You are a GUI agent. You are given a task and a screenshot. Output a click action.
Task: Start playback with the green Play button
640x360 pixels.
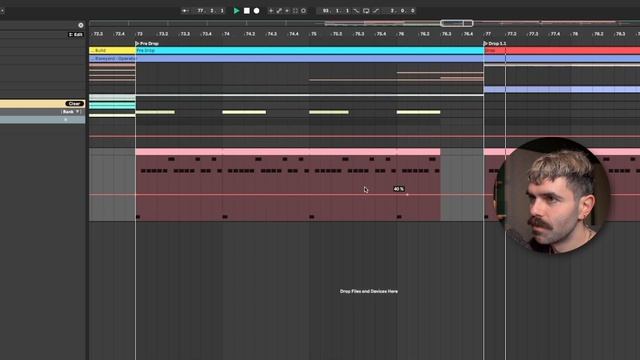click(x=236, y=11)
